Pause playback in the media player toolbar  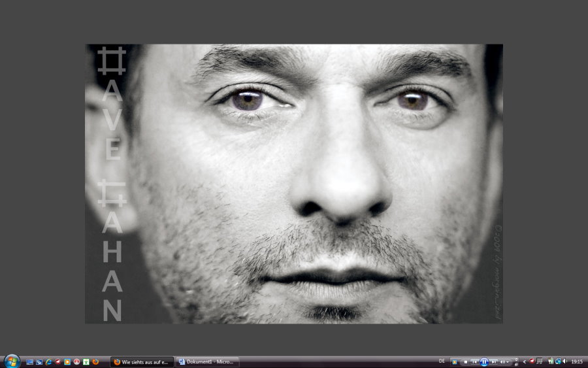click(484, 361)
